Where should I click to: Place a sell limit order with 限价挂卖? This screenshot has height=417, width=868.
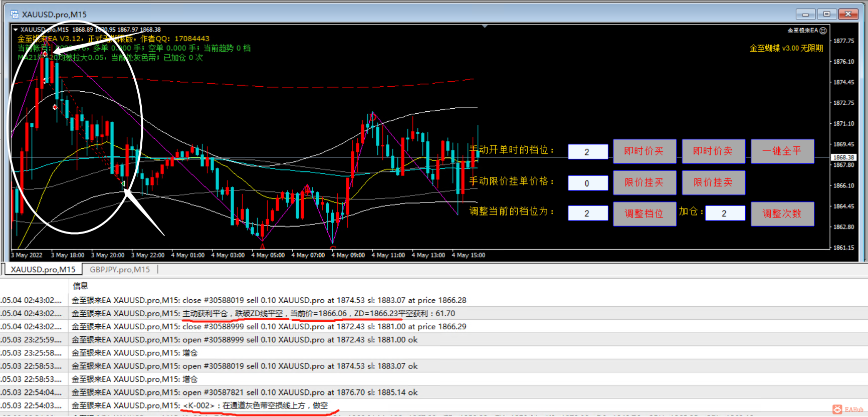point(713,182)
